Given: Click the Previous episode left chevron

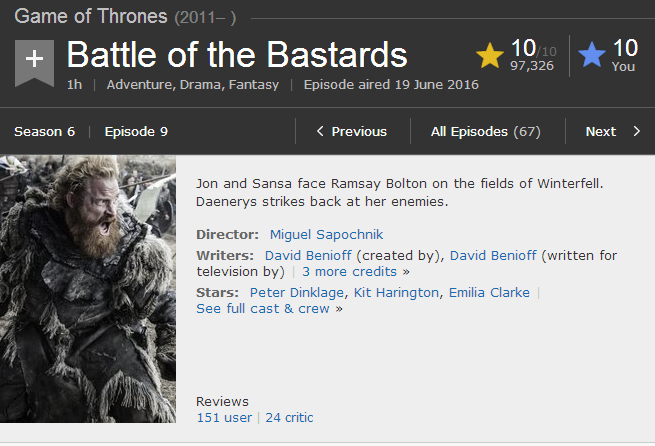Looking at the screenshot, I should [x=320, y=131].
